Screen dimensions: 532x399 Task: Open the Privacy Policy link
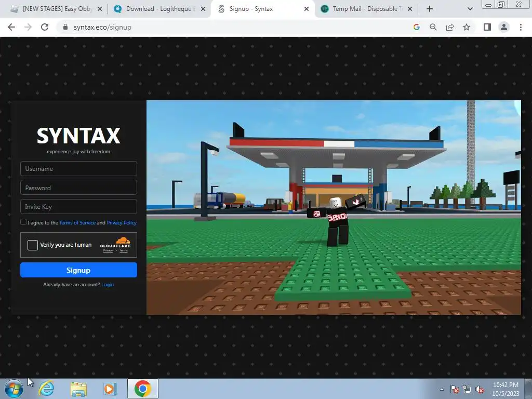click(x=122, y=223)
